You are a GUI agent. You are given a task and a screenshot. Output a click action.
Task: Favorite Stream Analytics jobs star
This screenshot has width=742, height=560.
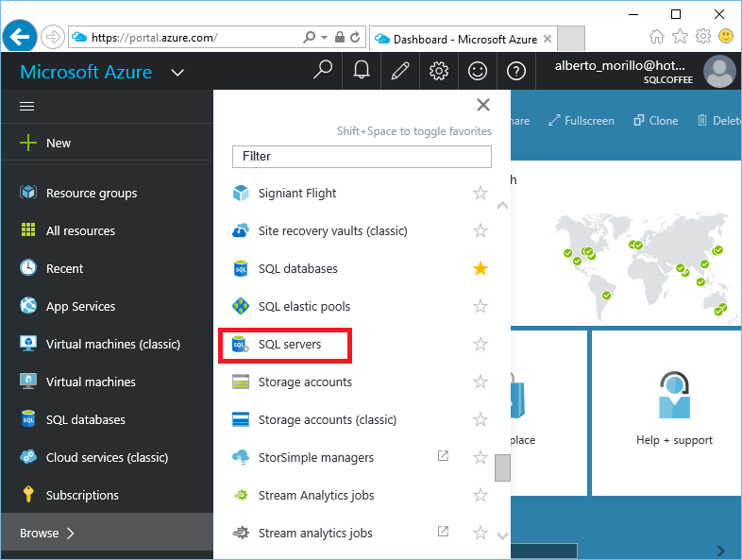point(481,495)
